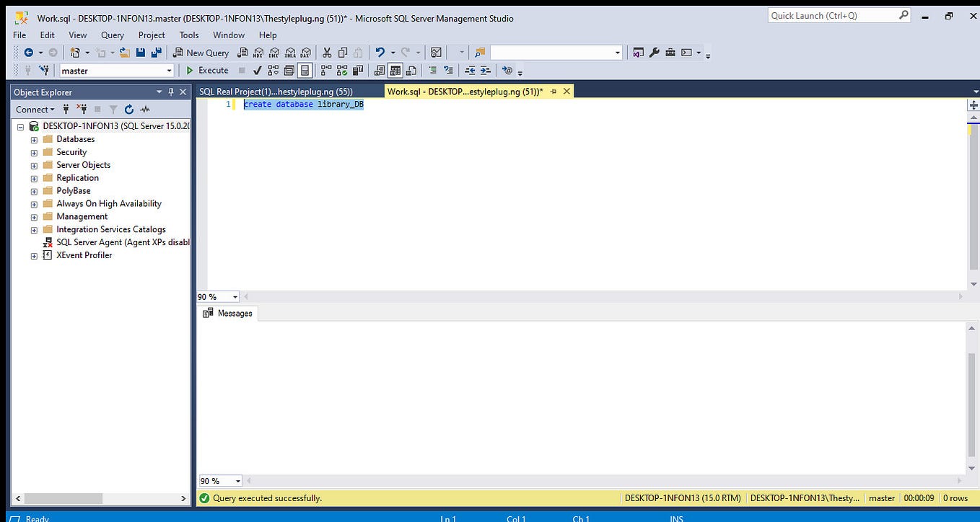980x522 pixels.
Task: Select the Results to Grid icon
Action: point(394,70)
